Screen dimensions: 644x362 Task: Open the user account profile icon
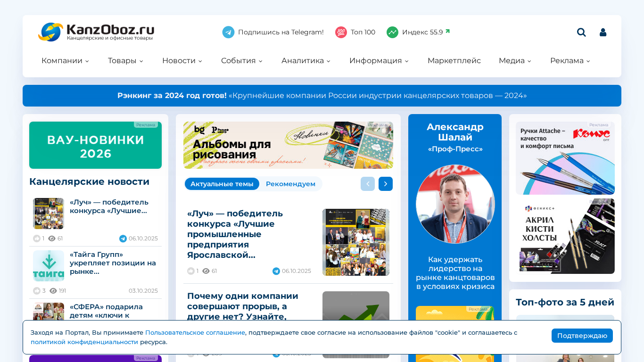[603, 32]
